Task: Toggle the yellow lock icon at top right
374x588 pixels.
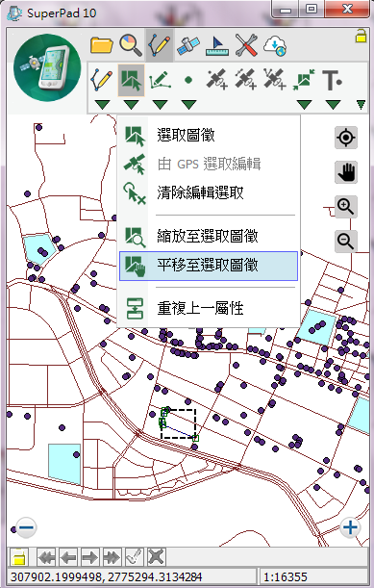Action: [x=361, y=36]
